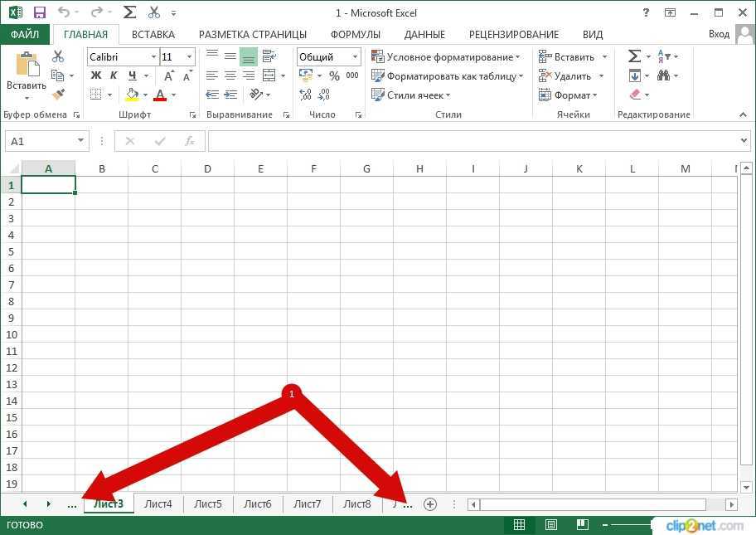Decrease decimal places
Screen dimensions: 756x535
tap(324, 95)
